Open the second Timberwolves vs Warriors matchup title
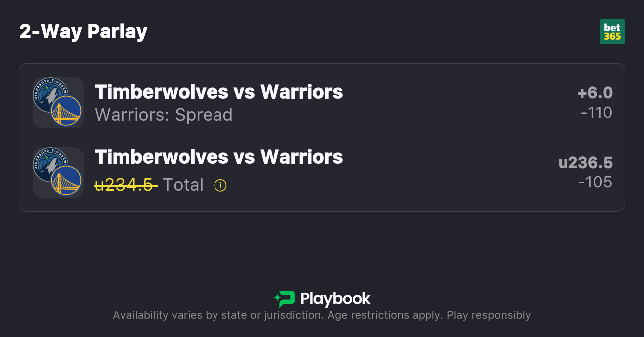This screenshot has width=644, height=337. pos(218,157)
